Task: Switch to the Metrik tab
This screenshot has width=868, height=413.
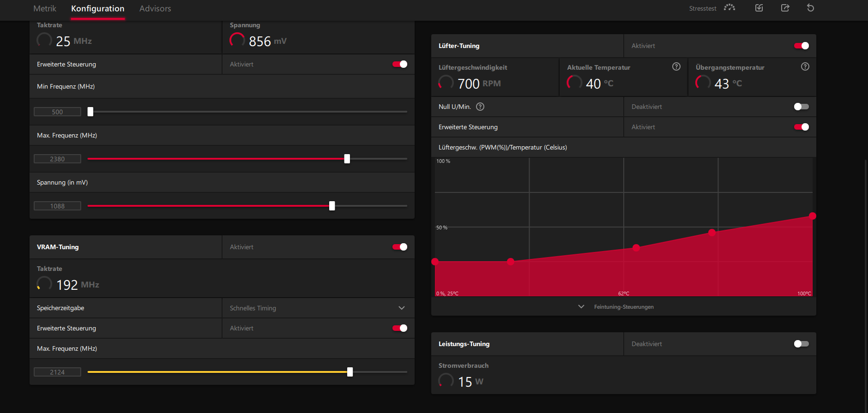Action: (45, 8)
